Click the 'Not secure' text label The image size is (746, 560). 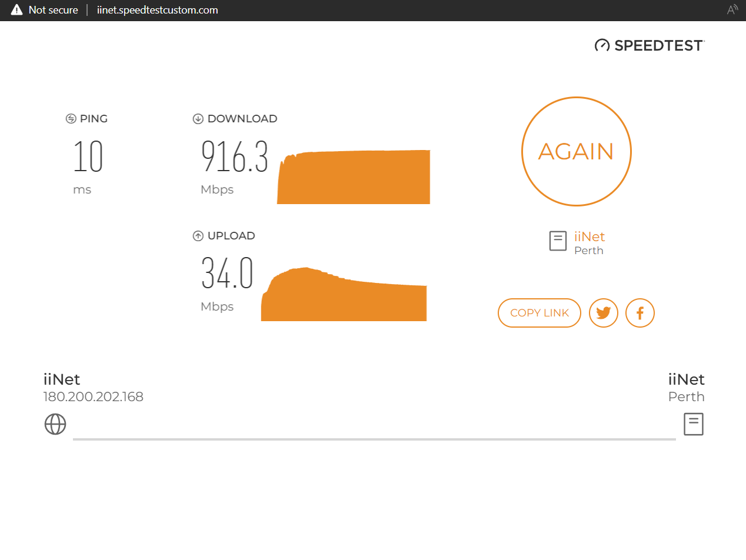(x=53, y=10)
